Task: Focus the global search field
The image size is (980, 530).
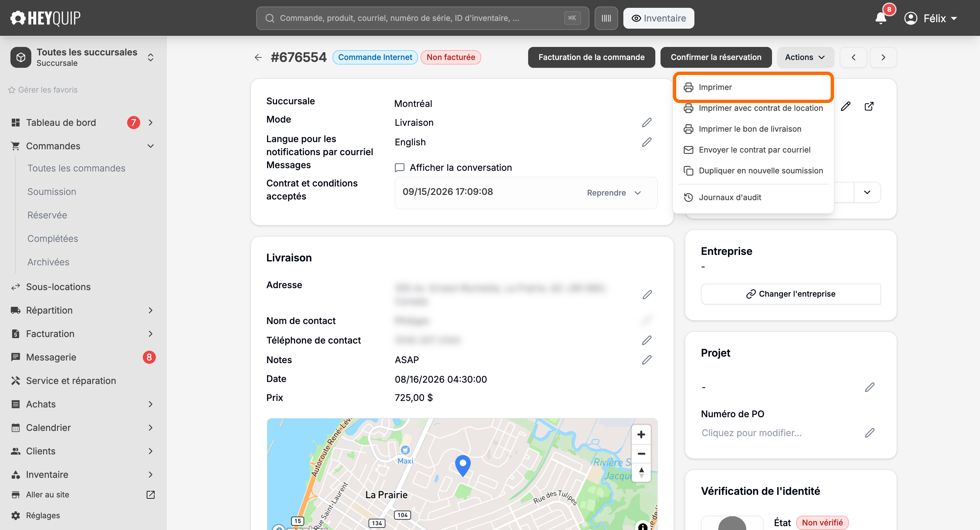Action: pos(422,18)
